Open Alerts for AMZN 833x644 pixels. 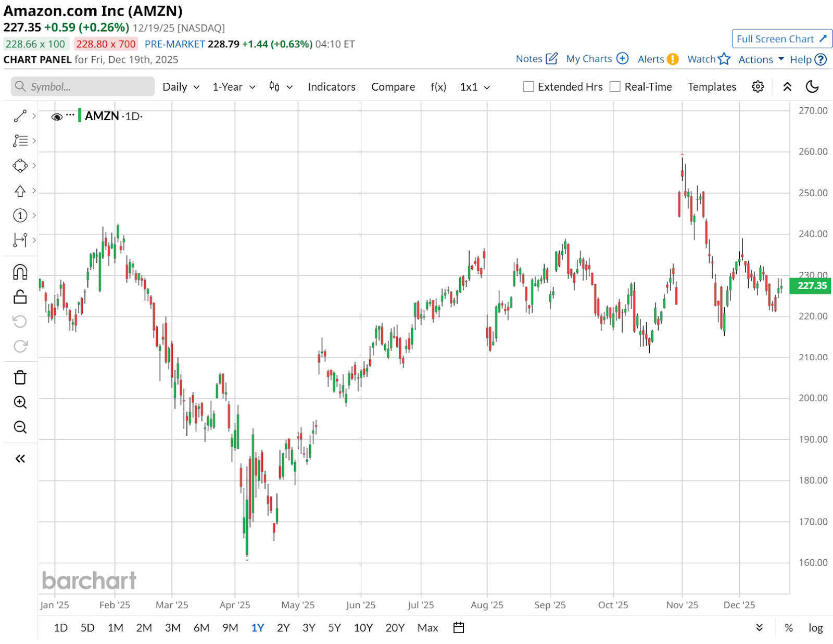click(x=658, y=59)
